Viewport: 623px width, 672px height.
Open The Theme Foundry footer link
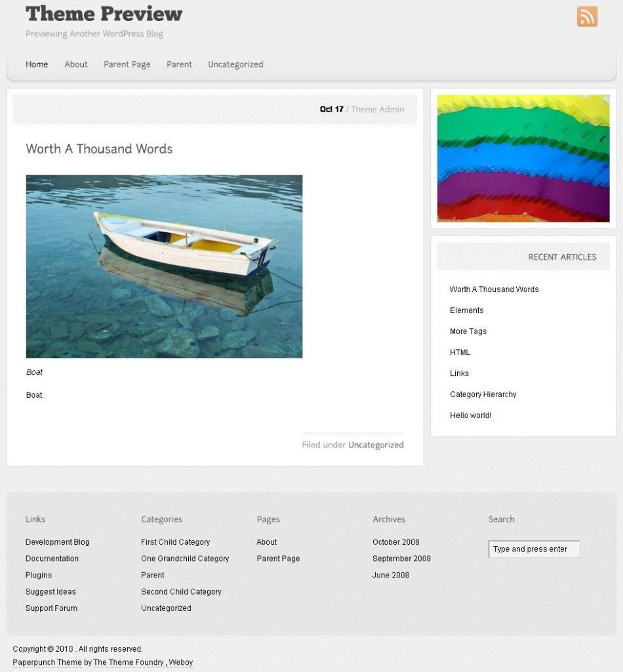click(129, 662)
